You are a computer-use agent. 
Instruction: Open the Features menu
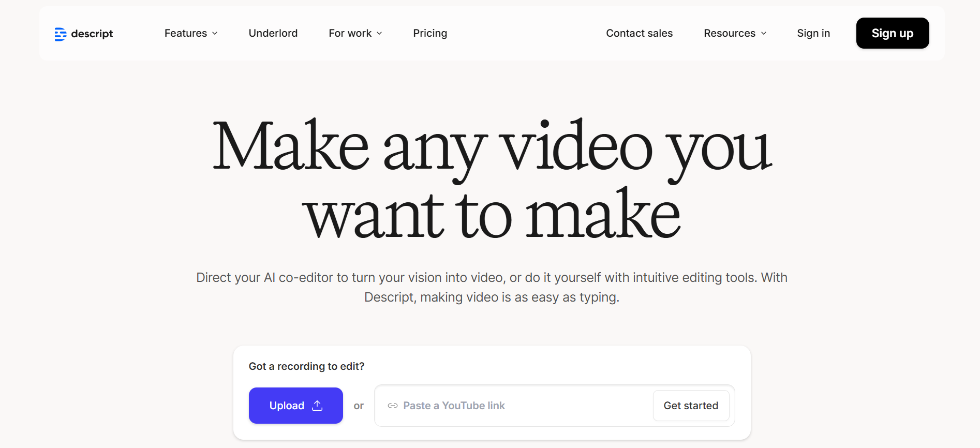[x=185, y=33]
